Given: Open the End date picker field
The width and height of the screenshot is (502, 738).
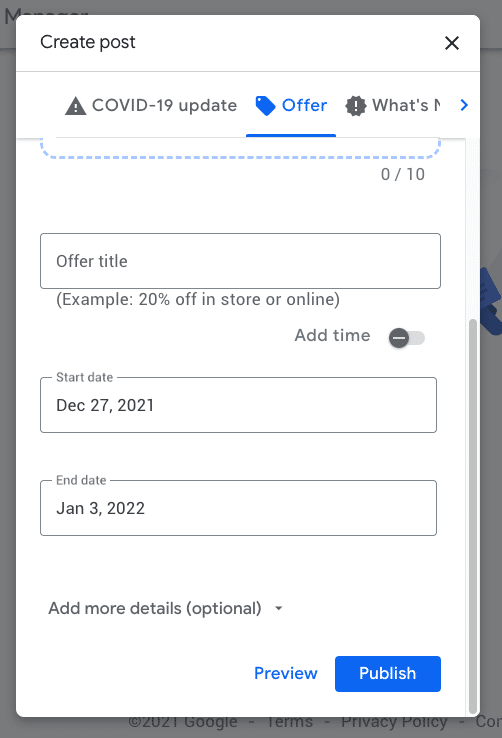Looking at the screenshot, I should click(x=239, y=508).
